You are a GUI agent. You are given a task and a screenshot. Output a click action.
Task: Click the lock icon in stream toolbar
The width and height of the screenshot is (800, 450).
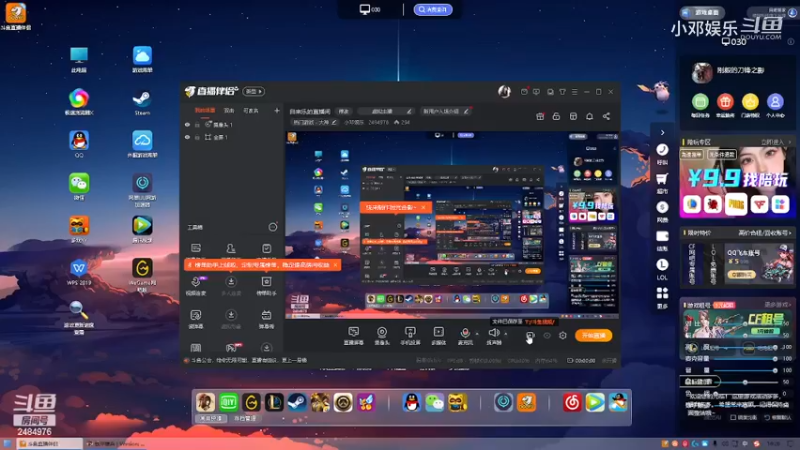(556, 116)
